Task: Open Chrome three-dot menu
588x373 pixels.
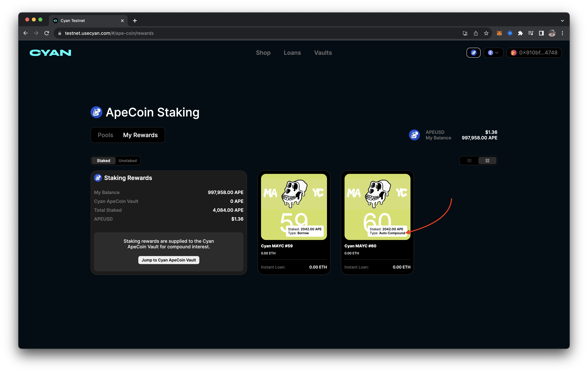Action: [x=562, y=33]
